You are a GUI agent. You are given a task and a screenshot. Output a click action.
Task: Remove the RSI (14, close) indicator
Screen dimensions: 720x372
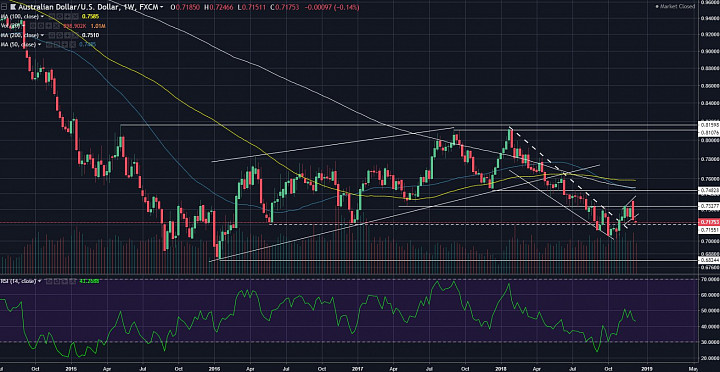click(x=73, y=281)
